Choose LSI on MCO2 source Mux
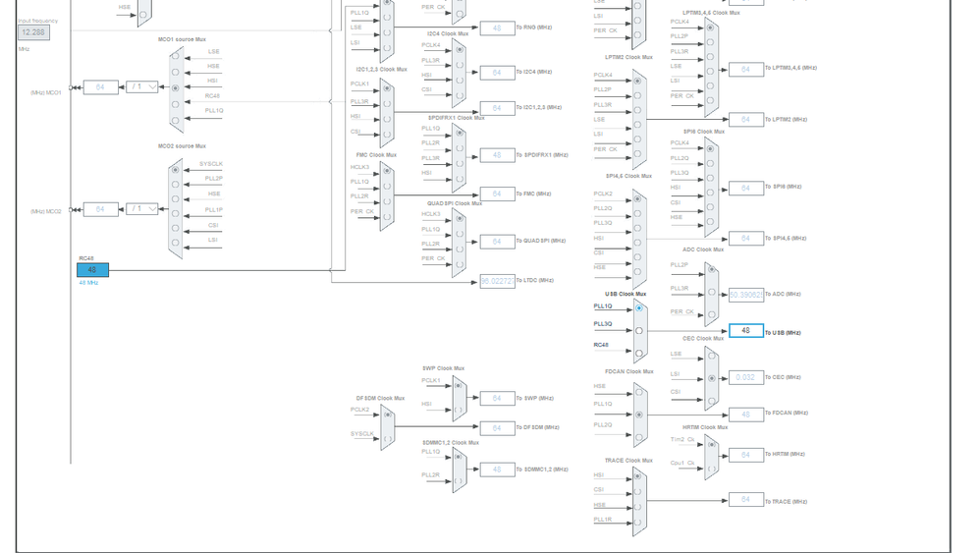 tap(176, 243)
